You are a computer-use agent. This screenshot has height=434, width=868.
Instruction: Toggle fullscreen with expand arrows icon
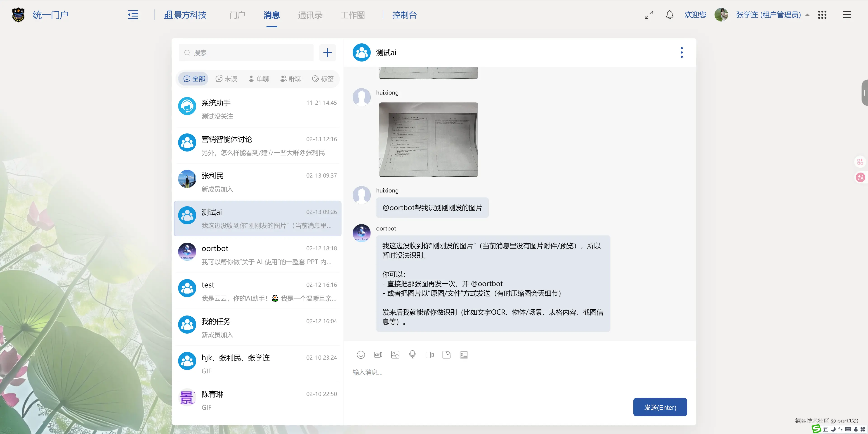pos(649,15)
